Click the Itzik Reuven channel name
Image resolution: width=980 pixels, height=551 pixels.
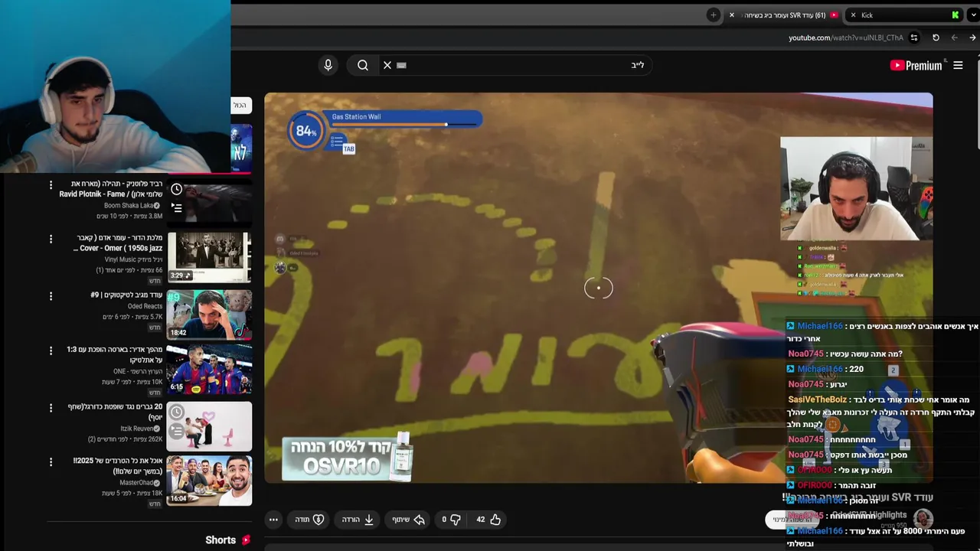pyautogui.click(x=137, y=429)
